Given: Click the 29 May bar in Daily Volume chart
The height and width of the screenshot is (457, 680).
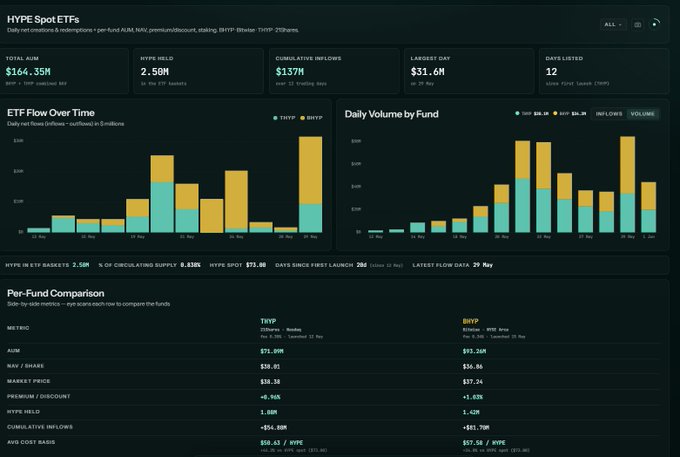Looking at the screenshot, I should click(x=627, y=185).
